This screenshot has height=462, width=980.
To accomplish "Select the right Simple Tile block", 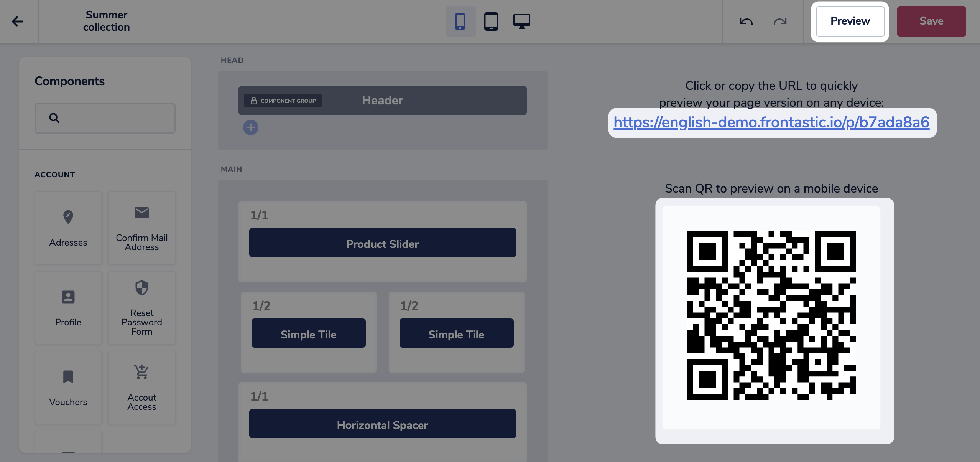I will click(x=456, y=333).
